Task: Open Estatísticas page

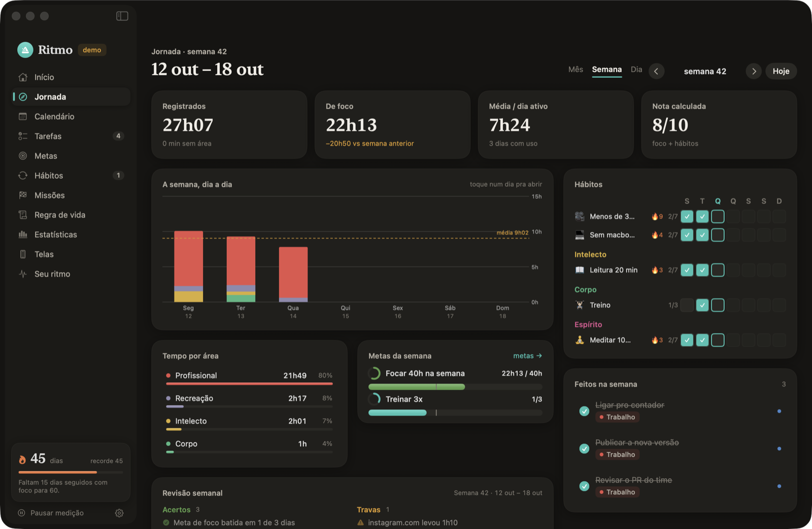Action: coord(72,235)
